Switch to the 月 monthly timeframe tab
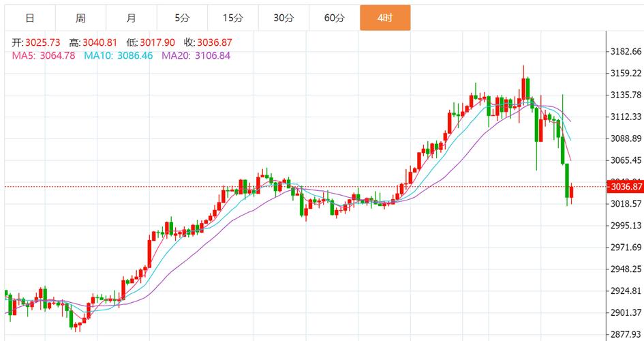This screenshot has height=341, width=644. click(x=132, y=18)
